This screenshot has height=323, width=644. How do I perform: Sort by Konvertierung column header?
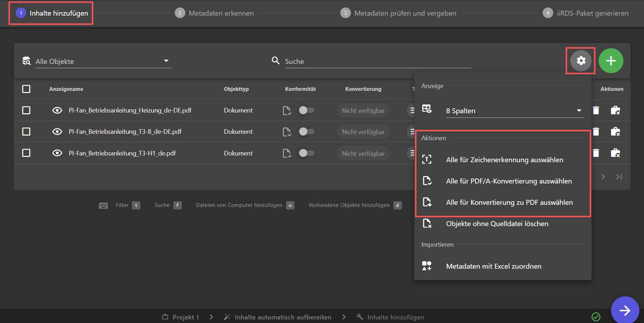click(x=363, y=89)
